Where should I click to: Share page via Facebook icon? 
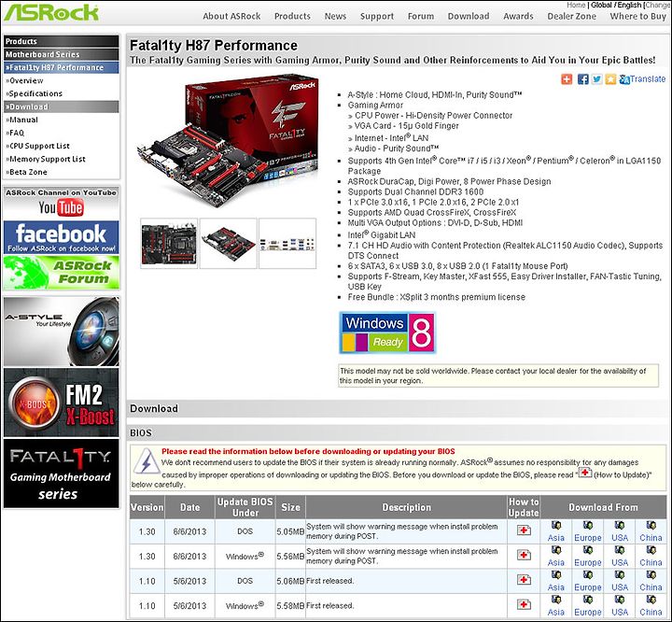[x=582, y=79]
